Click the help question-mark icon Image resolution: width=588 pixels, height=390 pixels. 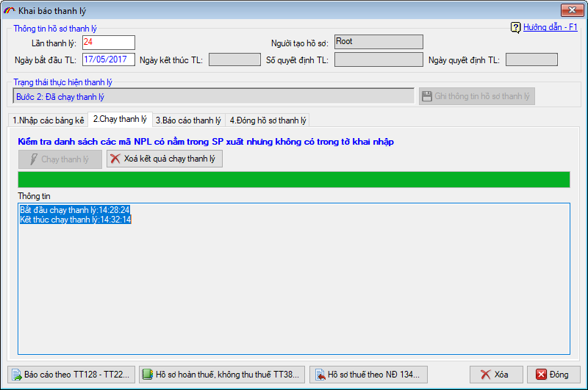516,27
